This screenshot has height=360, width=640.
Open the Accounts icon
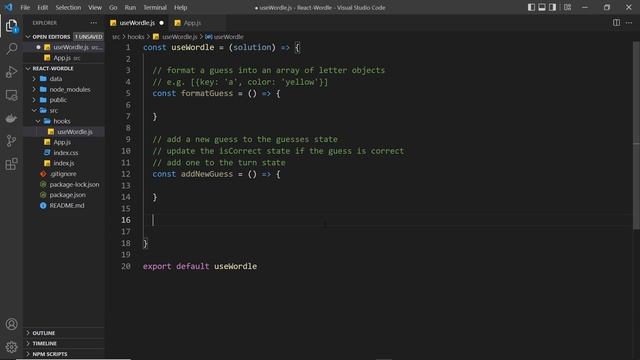pos(11,324)
